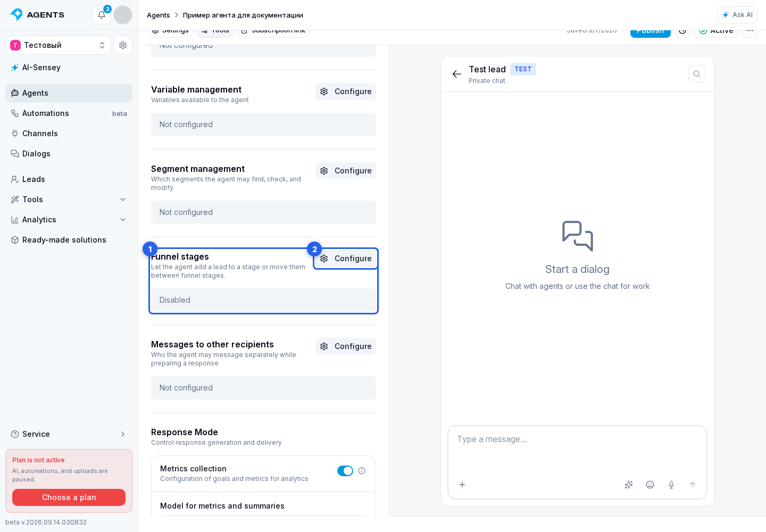766x532 pixels.
Task: Click the Пример агента для документации breadcrumb
Action: pyautogui.click(x=243, y=15)
